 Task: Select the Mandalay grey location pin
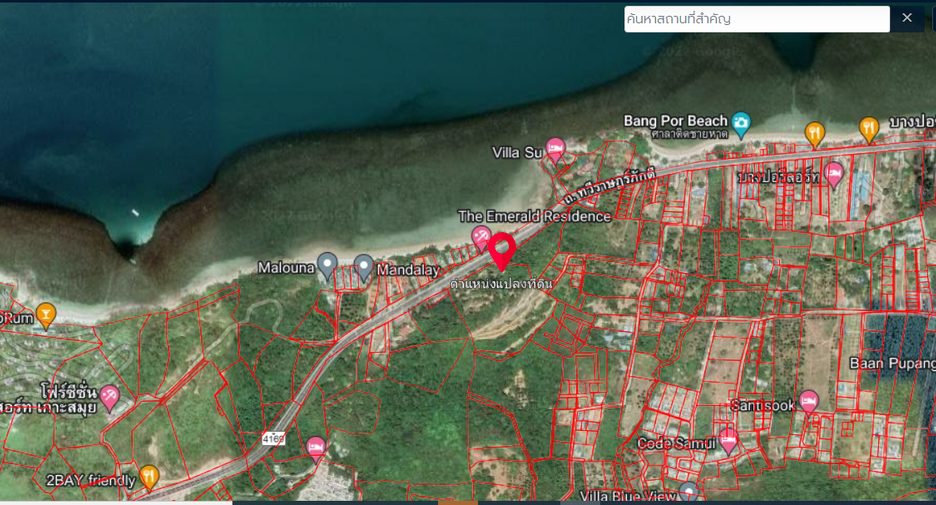(364, 267)
